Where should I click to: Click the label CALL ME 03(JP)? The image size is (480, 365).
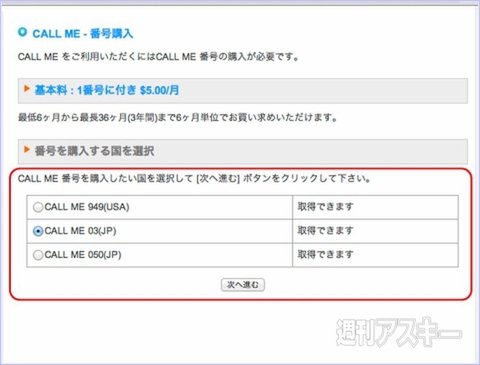(x=80, y=231)
